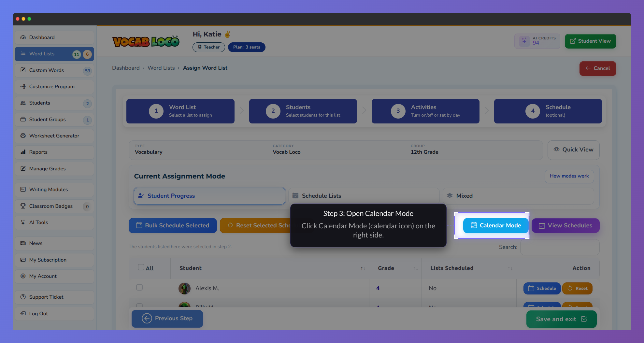Image resolution: width=644 pixels, height=343 pixels.
Task: Go back with Previous Step
Action: (x=167, y=319)
